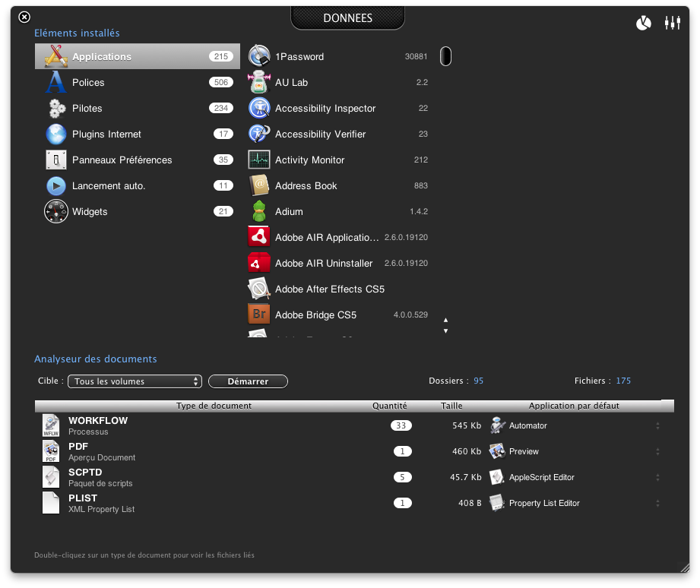Image resolution: width=700 pixels, height=588 pixels.
Task: Select the Lancement auto. category row
Action: [138, 185]
